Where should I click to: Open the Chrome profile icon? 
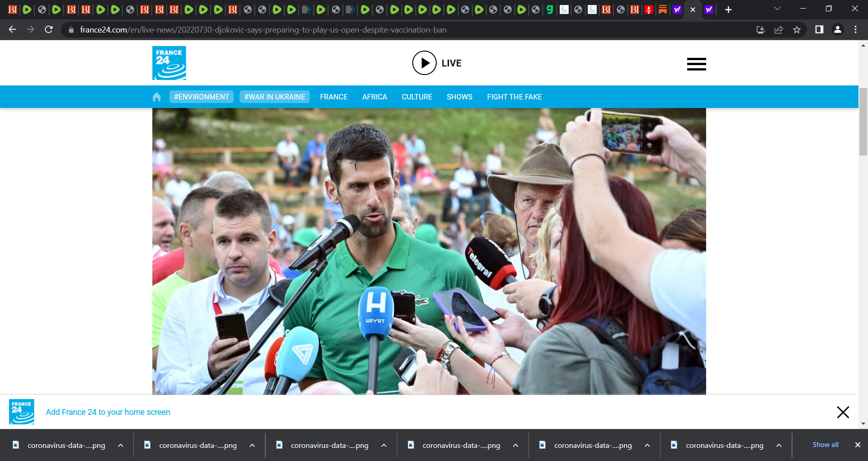click(837, 29)
